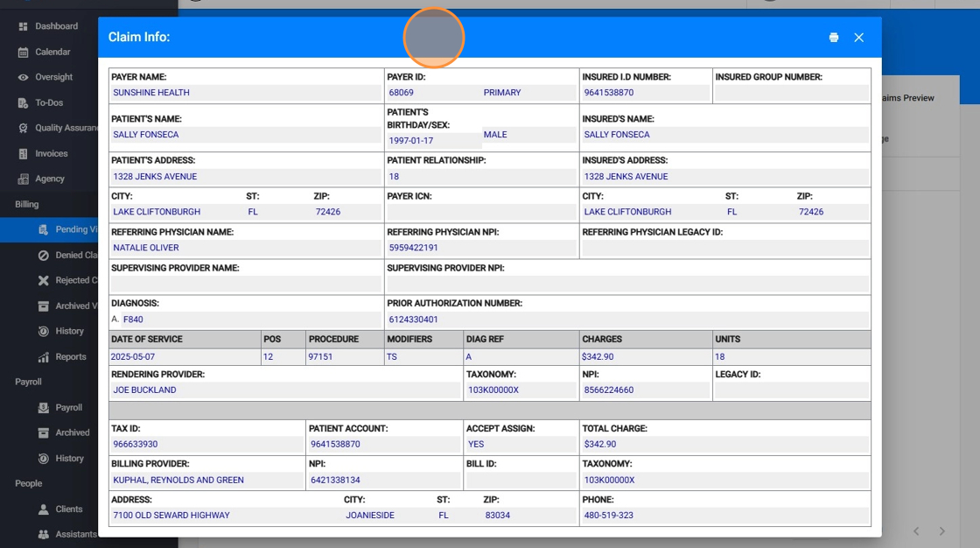Click date of service 2025-05-07 cell
The image size is (980, 548).
point(185,356)
